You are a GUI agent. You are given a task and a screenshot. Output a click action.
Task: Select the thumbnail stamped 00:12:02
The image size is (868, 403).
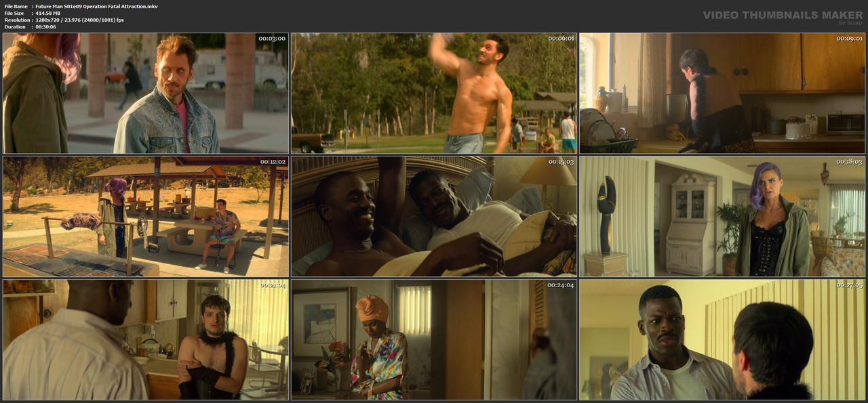145,217
